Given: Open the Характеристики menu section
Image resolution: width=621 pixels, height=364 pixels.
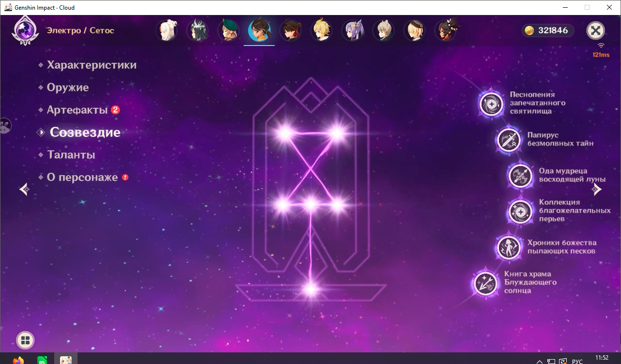Looking at the screenshot, I should coord(92,65).
